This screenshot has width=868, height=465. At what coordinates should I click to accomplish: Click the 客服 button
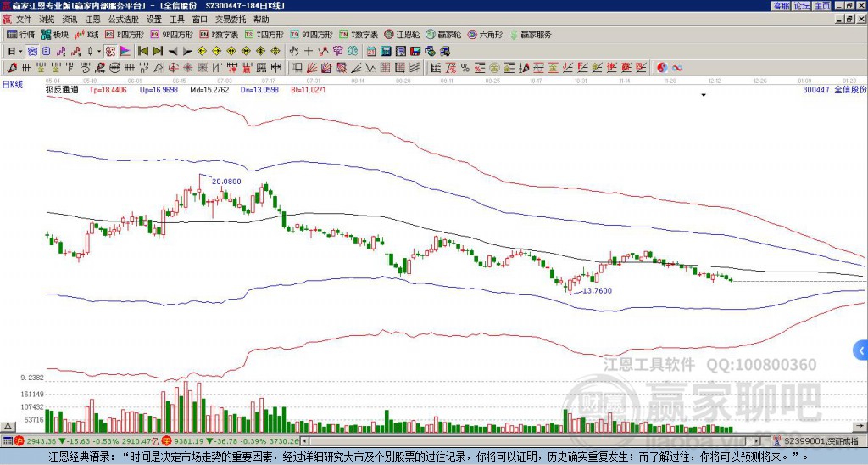click(x=781, y=6)
